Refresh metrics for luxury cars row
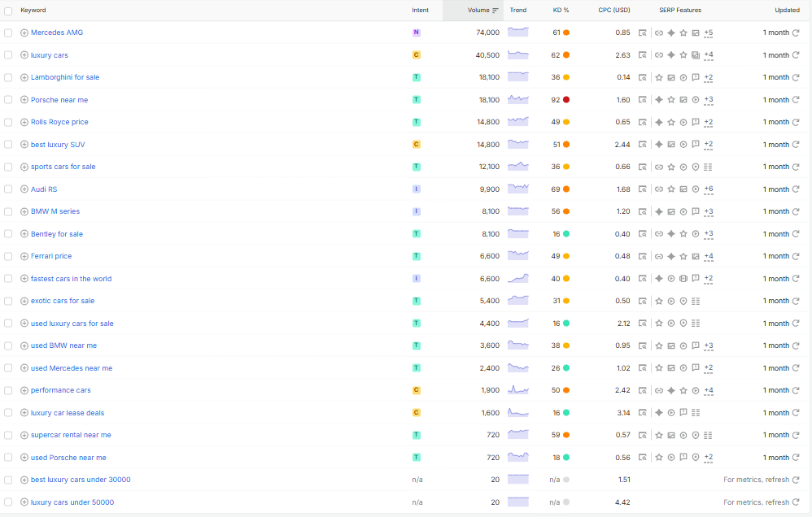Viewport: 812px width, 517px height. 796,54
